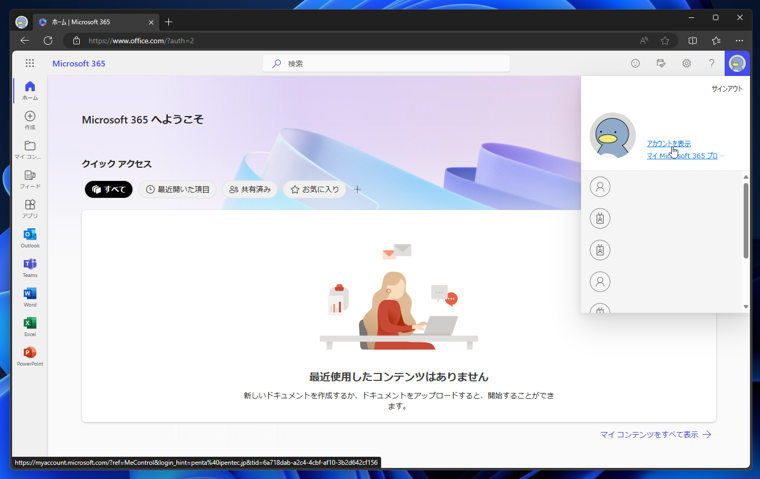Close the Microsoft 365 browser tab
The width and height of the screenshot is (760, 479).
151,22
